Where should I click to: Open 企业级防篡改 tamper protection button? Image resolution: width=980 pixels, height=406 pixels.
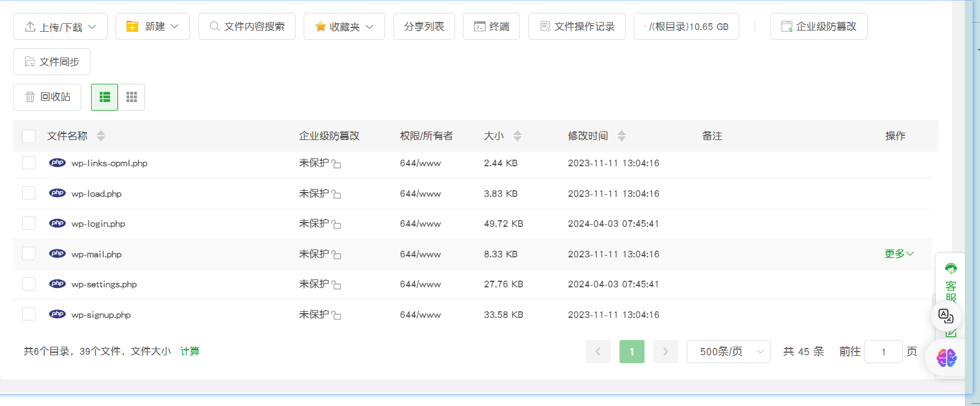tap(819, 26)
